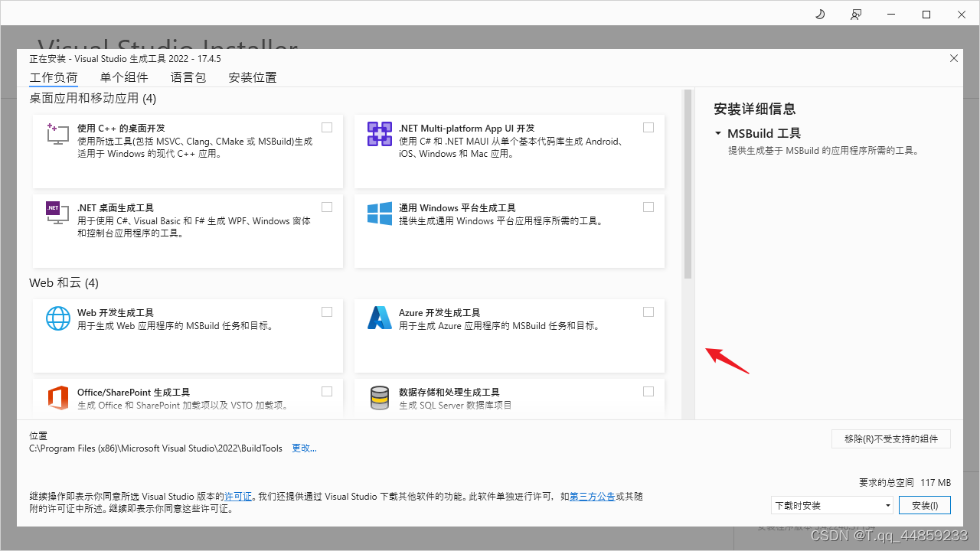Collapse the MSBuild 工具 details expander
This screenshot has width=980, height=551.
[718, 133]
